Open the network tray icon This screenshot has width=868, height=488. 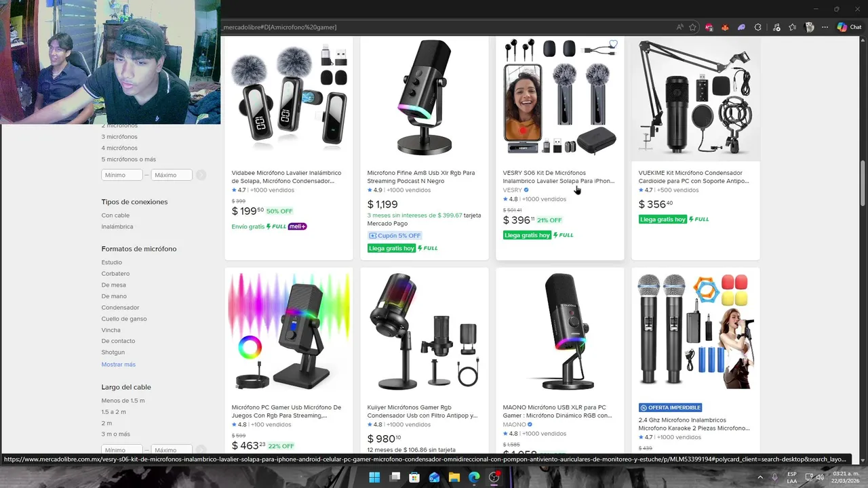point(809,477)
